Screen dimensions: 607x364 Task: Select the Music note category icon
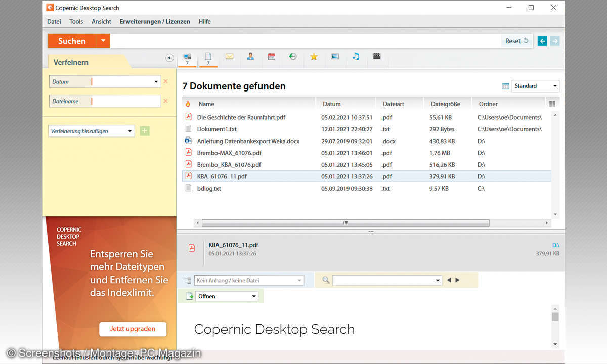tap(356, 57)
